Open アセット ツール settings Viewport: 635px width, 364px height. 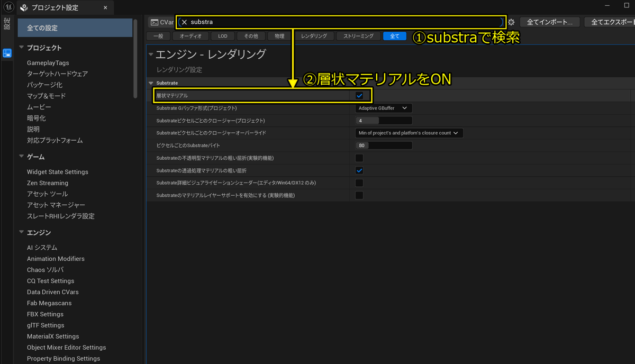point(48,194)
